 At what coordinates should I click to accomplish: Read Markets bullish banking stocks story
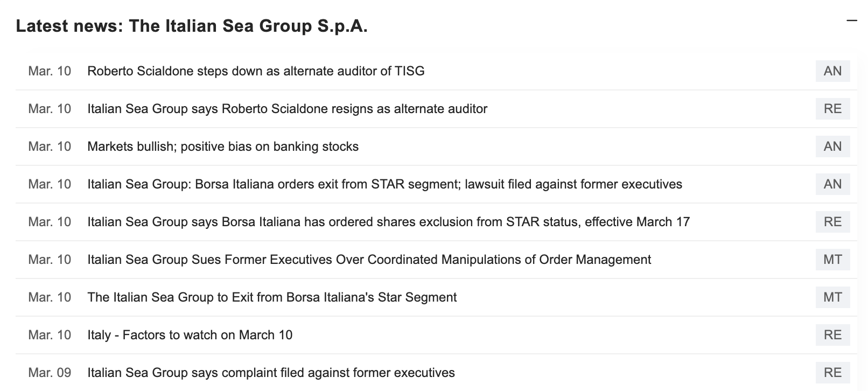(x=223, y=146)
